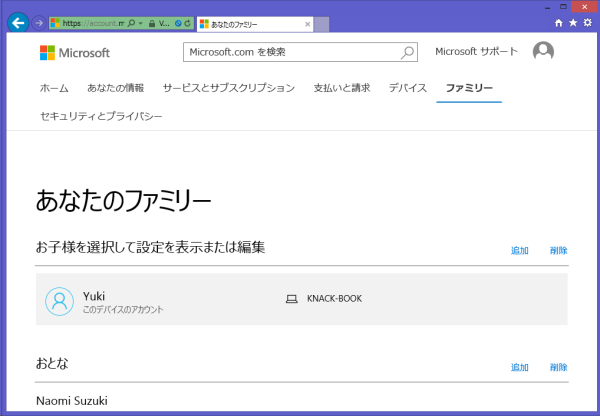Image resolution: width=600 pixels, height=416 pixels.
Task: Click the お子様を選択して設定を表示または編集 heading
Action: 150,247
